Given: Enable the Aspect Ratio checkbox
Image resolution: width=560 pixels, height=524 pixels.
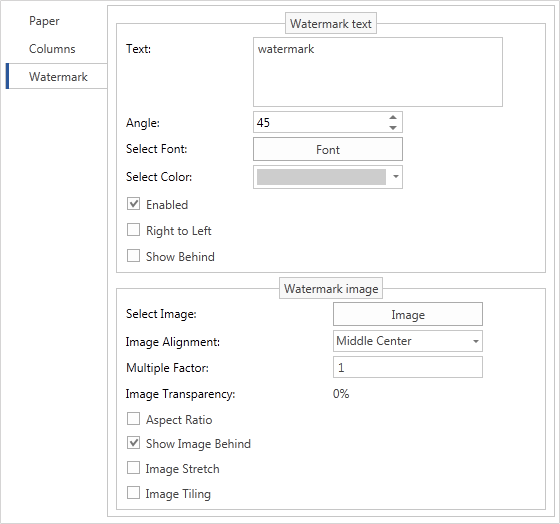Looking at the screenshot, I should [x=133, y=419].
